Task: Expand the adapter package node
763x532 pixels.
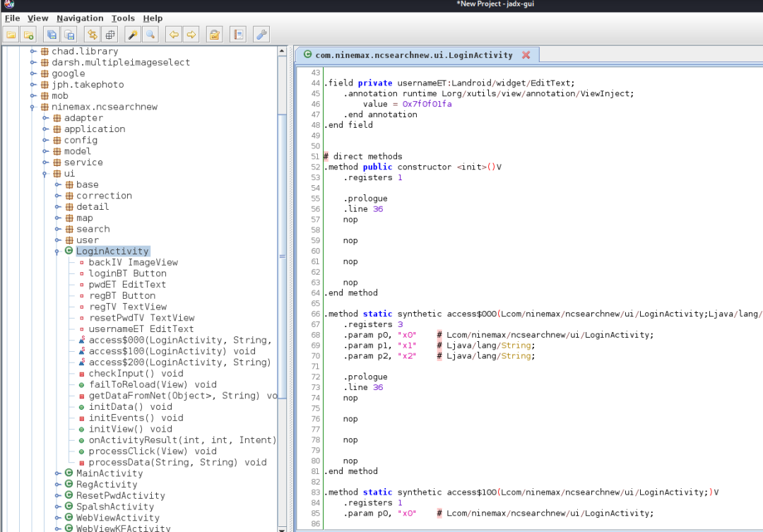Action: coord(46,118)
